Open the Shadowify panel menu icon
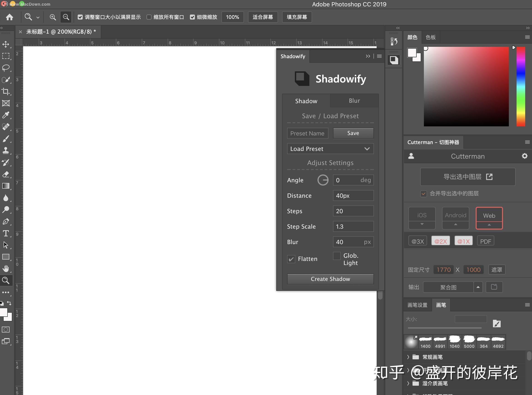The height and width of the screenshot is (395, 532). 379,56
